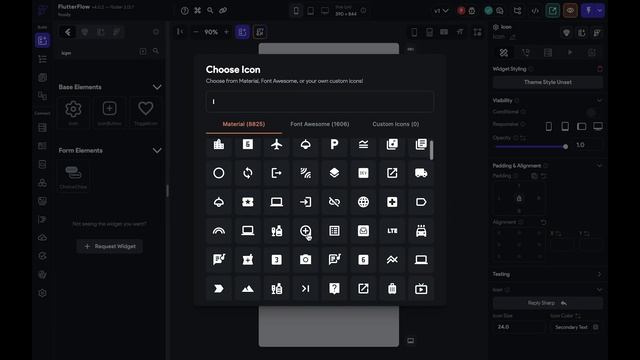Open the backend query table tab
640x360 pixels.
coord(548,53)
